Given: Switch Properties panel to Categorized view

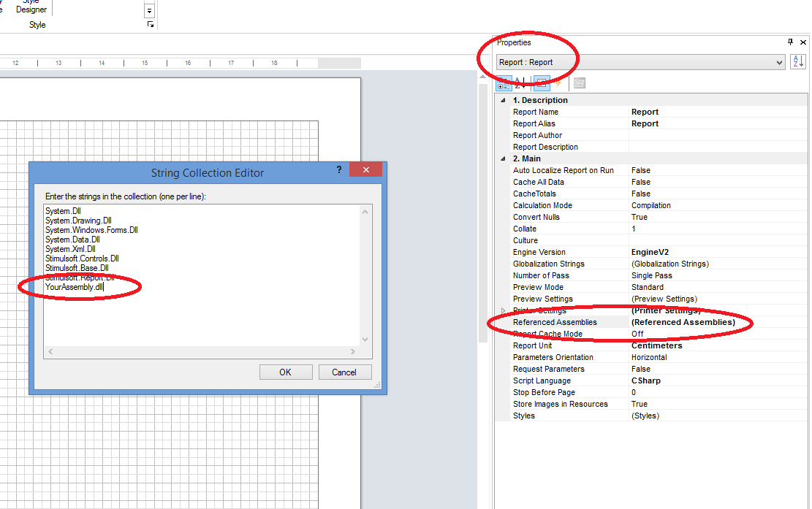Looking at the screenshot, I should pos(503,83).
